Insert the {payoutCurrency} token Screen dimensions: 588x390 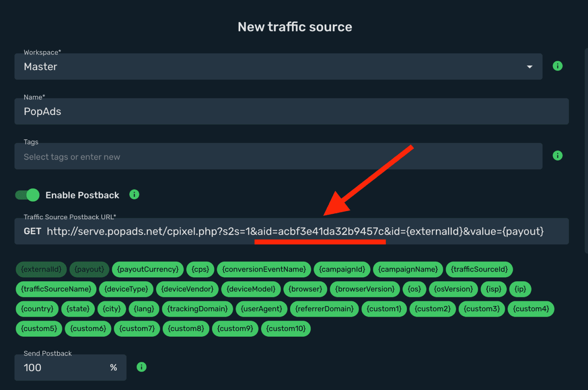pyautogui.click(x=148, y=269)
